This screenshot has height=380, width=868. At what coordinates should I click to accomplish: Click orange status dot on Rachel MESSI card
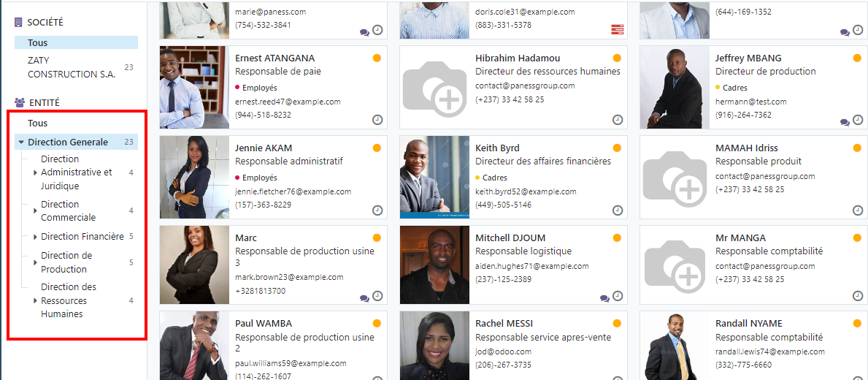tap(617, 323)
